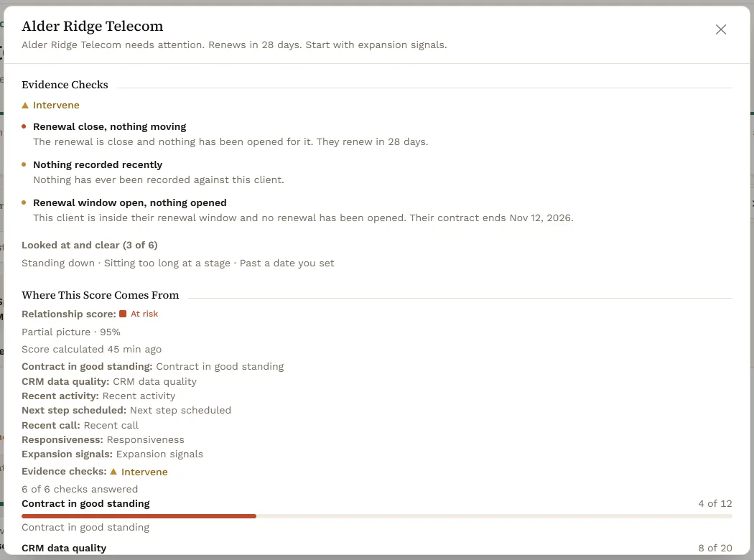Viewport: 754px width, 560px height.
Task: Click the Nothing recorded recently heading
Action: 98,165
